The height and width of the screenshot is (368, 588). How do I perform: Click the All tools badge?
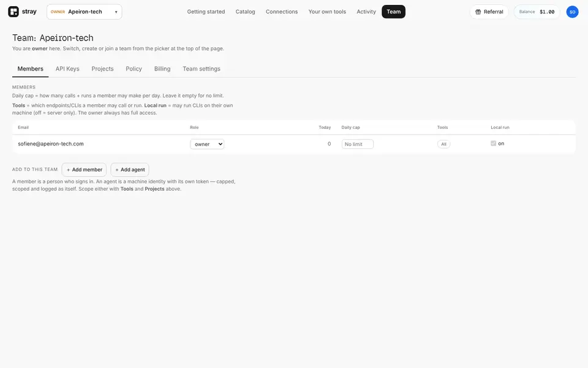tap(443, 144)
